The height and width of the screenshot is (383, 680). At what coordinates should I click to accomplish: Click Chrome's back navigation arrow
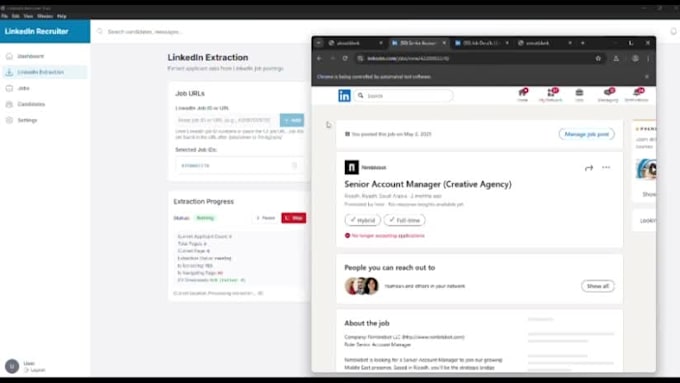coord(320,58)
